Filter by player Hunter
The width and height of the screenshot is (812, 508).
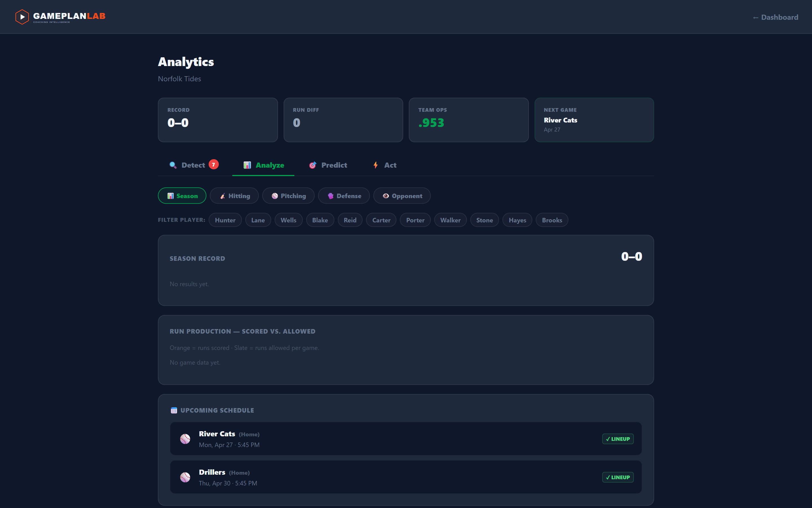(225, 220)
